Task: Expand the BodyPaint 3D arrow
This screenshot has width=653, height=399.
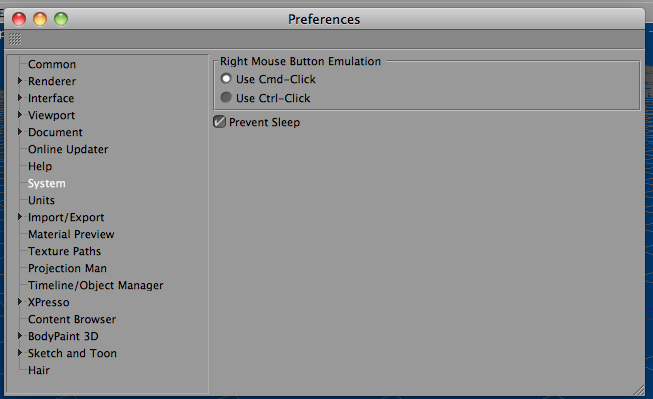Action: (20, 336)
